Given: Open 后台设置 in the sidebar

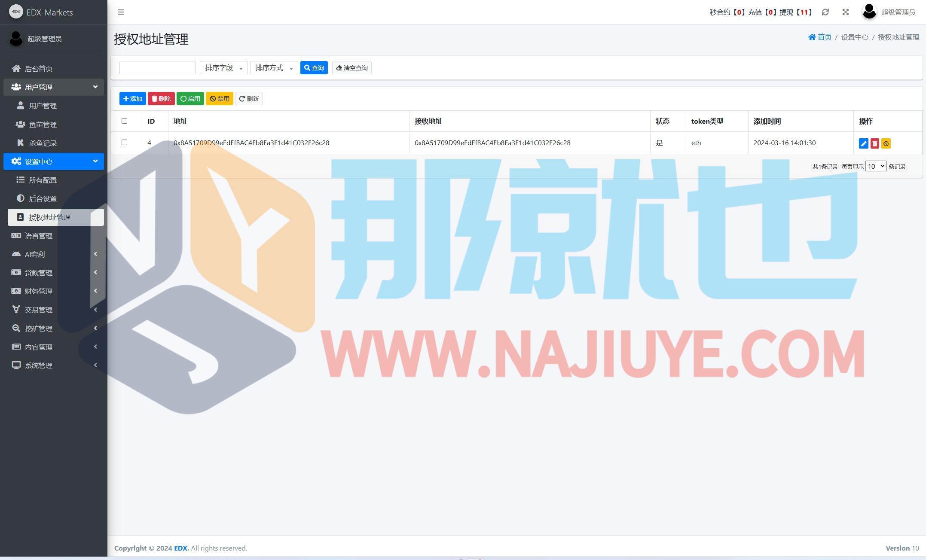Looking at the screenshot, I should (x=43, y=199).
